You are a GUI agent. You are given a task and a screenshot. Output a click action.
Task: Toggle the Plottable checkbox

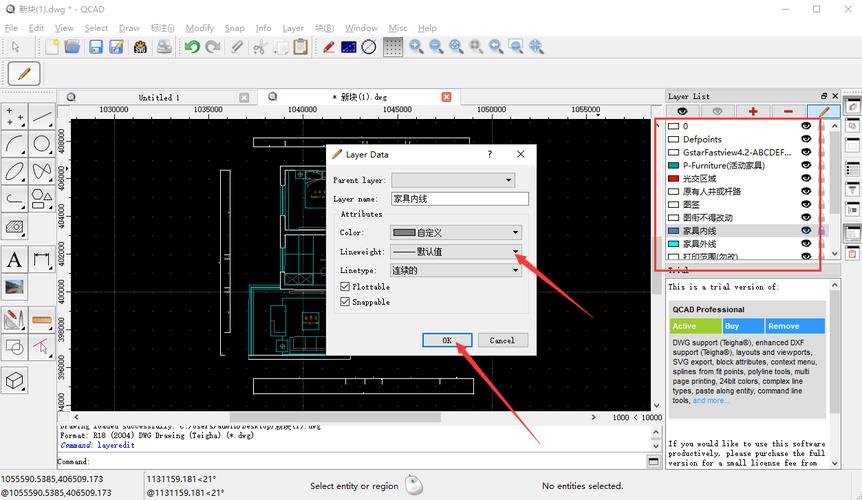pyautogui.click(x=345, y=287)
